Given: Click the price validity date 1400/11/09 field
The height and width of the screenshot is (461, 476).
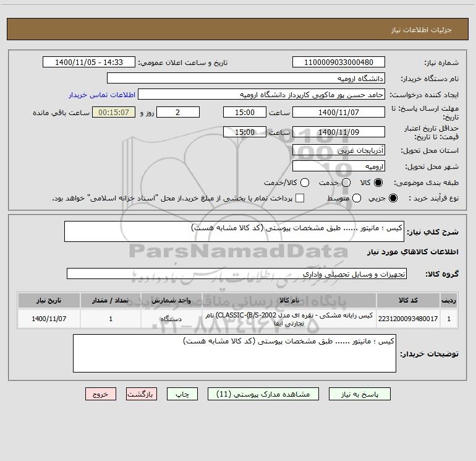Looking at the screenshot, I should point(339,132).
